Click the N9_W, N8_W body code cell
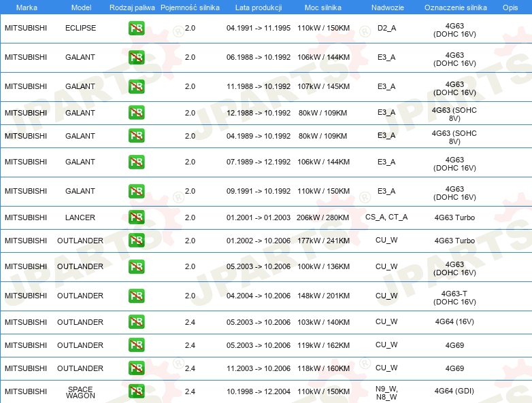 (x=386, y=393)
